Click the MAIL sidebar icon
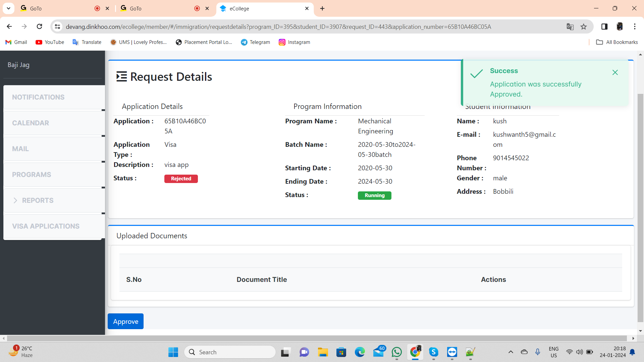644x362 pixels. click(53, 149)
